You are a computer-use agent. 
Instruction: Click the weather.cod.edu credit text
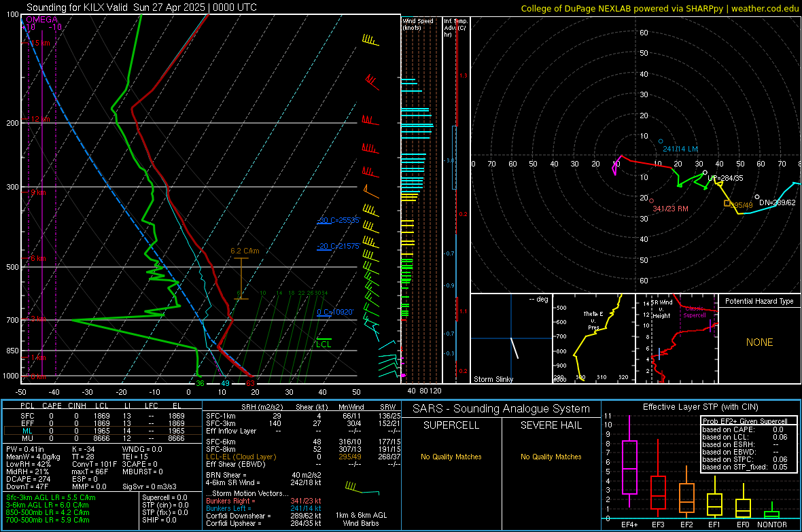click(x=765, y=8)
